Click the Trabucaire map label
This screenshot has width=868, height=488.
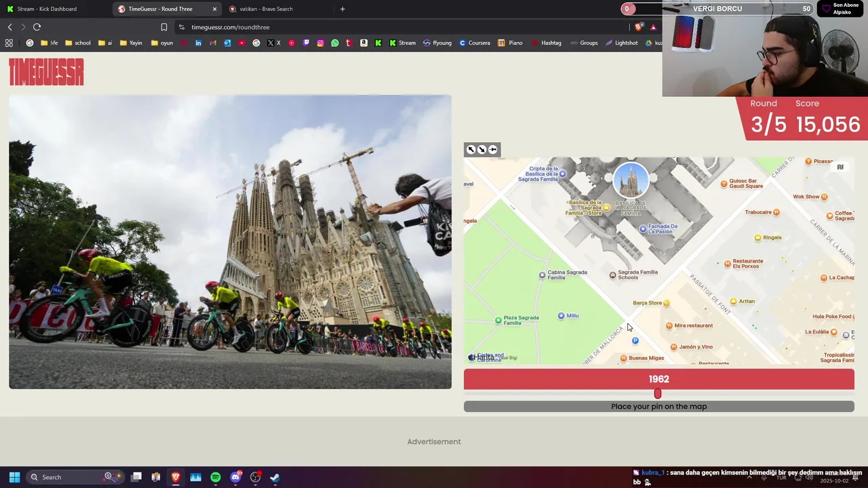pyautogui.click(x=758, y=212)
